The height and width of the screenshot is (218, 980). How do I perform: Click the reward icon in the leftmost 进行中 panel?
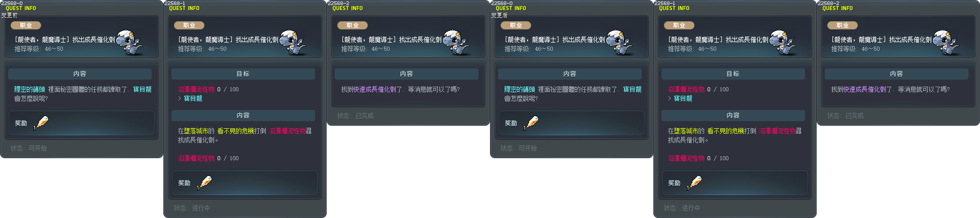[x=205, y=183]
